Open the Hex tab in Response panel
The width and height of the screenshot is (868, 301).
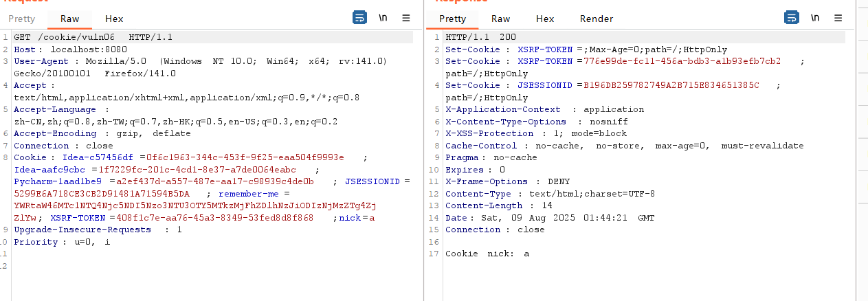coord(545,19)
